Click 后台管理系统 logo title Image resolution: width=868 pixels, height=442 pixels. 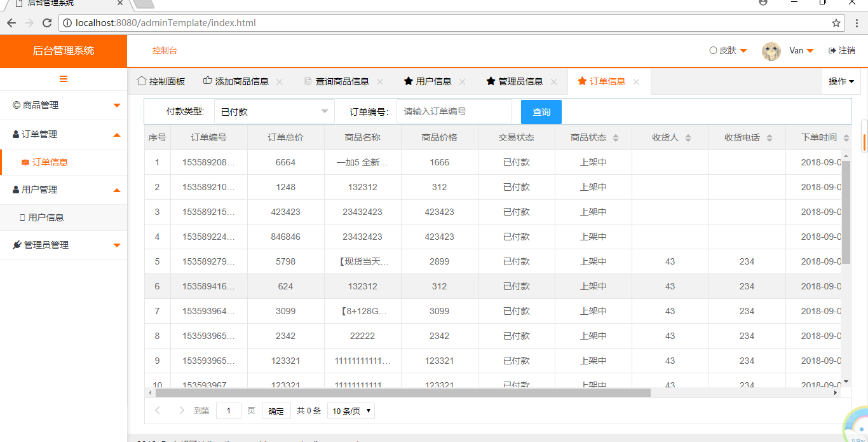coord(64,50)
